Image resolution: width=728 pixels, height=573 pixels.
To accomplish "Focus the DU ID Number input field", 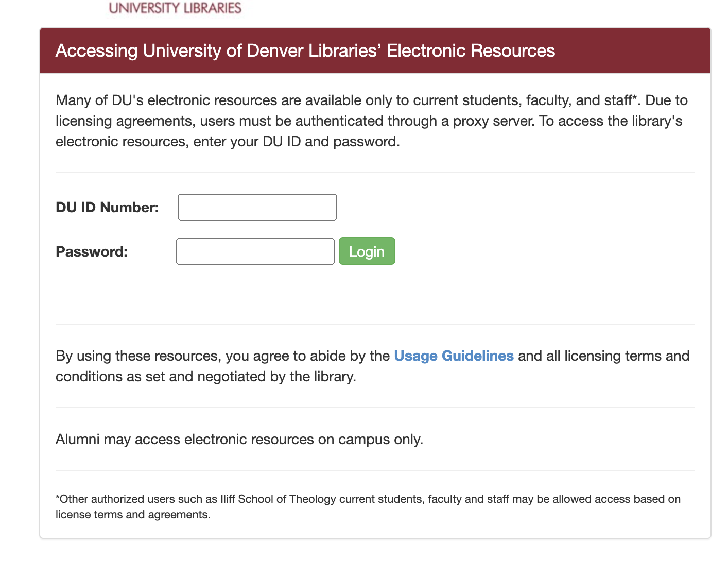I will (257, 207).
